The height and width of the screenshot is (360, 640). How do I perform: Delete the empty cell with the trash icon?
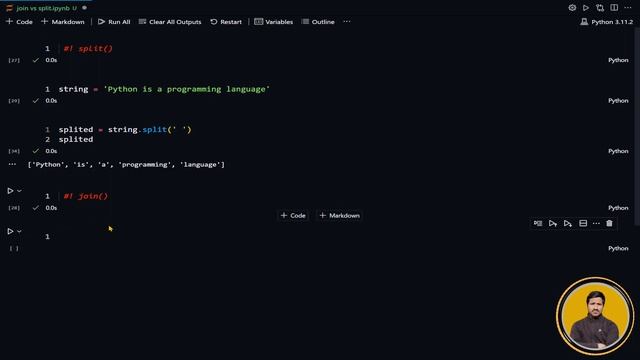point(609,223)
